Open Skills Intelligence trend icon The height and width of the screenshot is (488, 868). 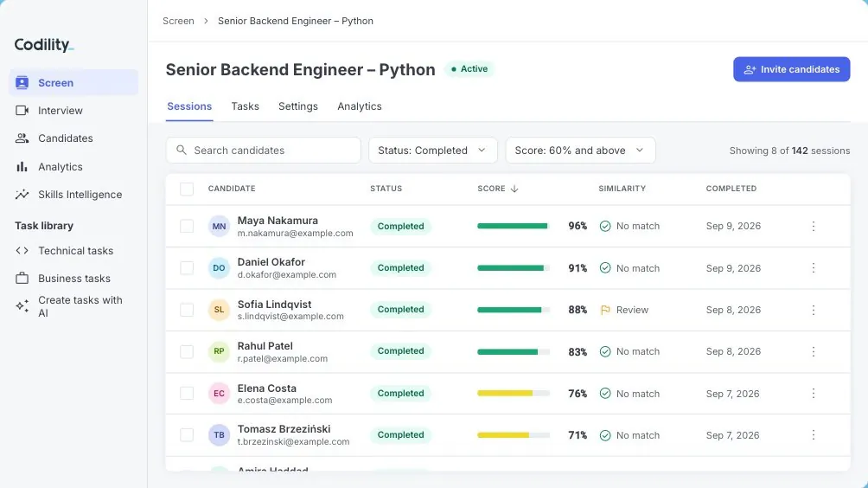[x=22, y=195]
